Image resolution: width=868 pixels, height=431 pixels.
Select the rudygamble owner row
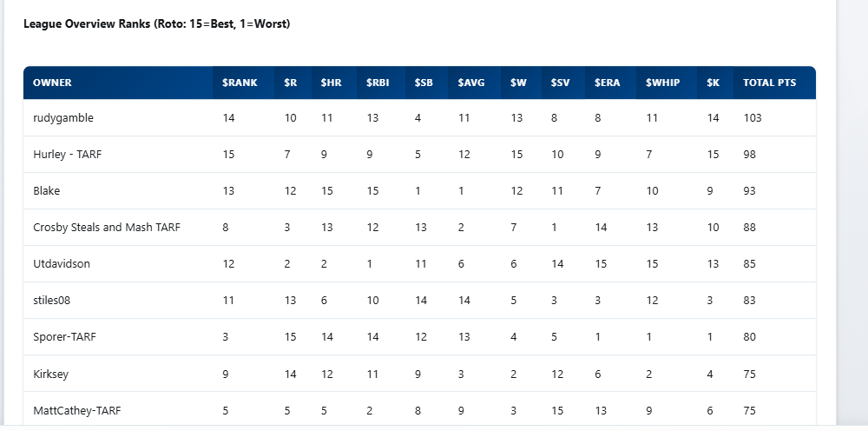[x=63, y=118]
